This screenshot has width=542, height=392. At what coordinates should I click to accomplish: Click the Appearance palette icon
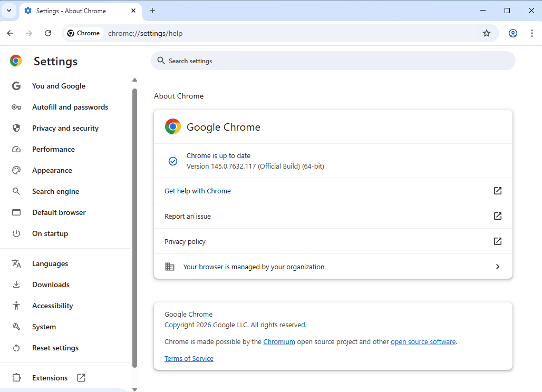pos(16,170)
